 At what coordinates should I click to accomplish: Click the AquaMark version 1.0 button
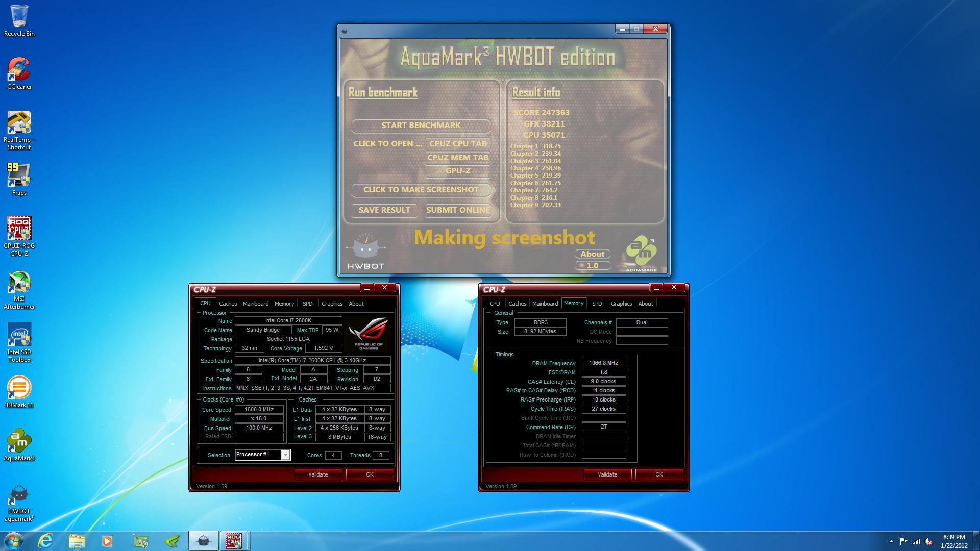tap(592, 266)
